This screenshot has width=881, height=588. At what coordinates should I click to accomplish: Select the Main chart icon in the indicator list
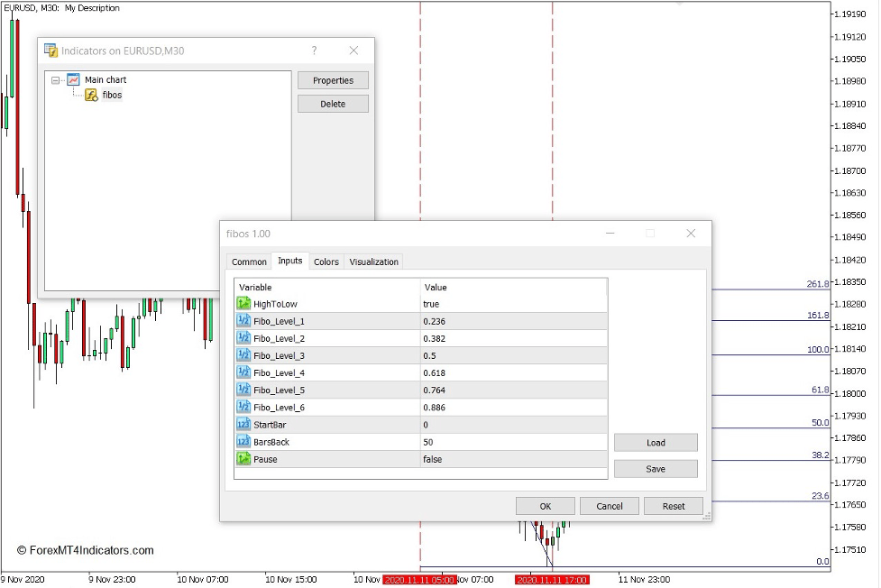pyautogui.click(x=71, y=79)
